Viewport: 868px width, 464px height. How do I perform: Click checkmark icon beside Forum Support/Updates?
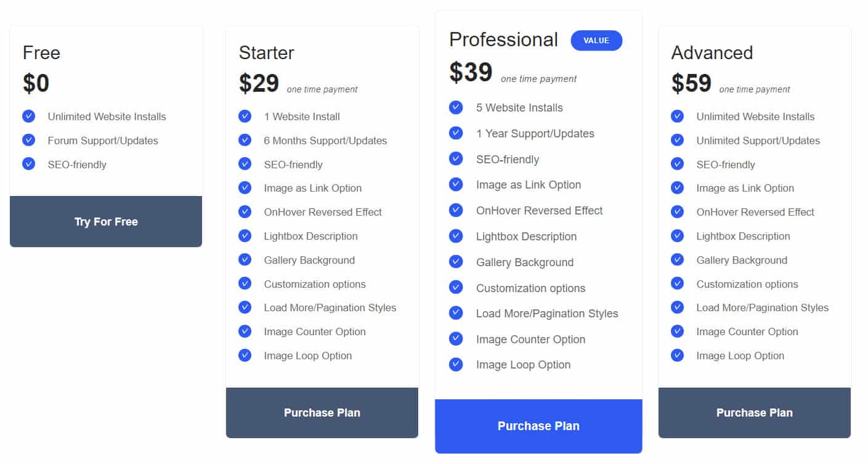pos(28,140)
